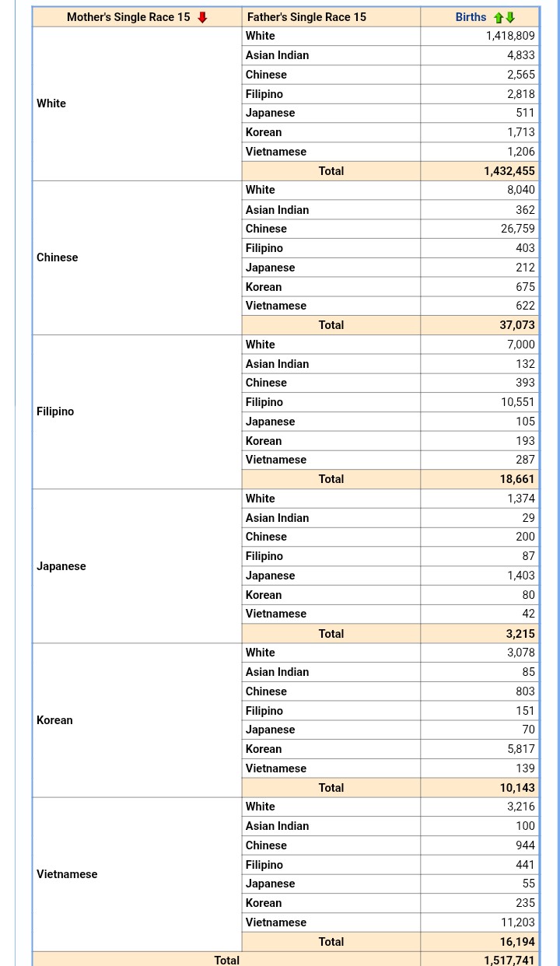The height and width of the screenshot is (966, 560).
Task: Click the Vietnamese group total 16,194
Action: 517,942
